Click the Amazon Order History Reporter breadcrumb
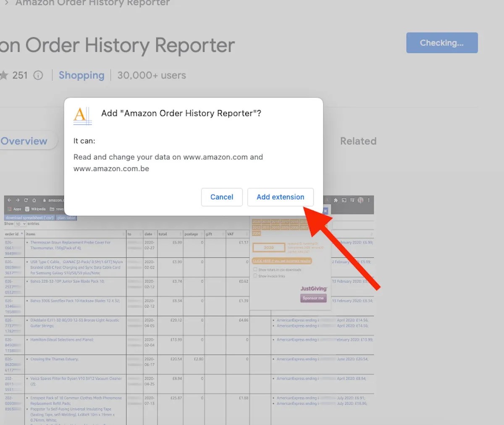This screenshot has height=425, width=504. (92, 3)
